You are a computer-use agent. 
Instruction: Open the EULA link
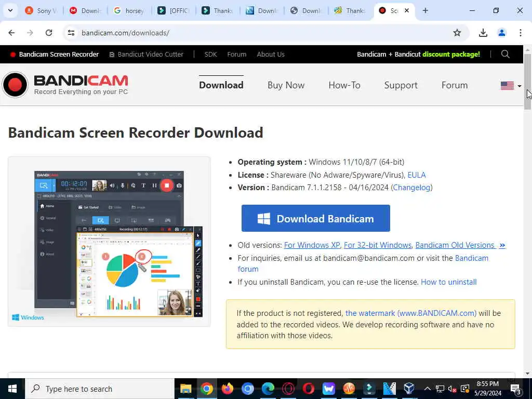(416, 175)
